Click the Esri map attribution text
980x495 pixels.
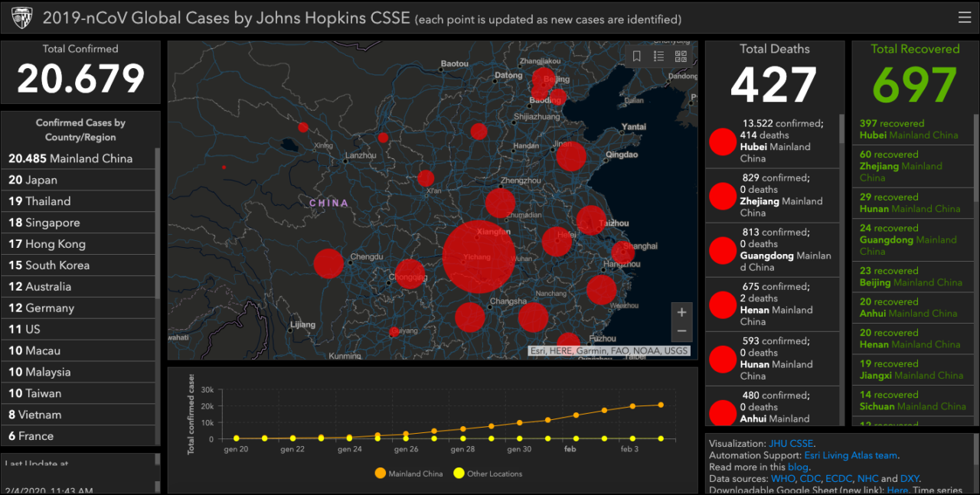(609, 351)
